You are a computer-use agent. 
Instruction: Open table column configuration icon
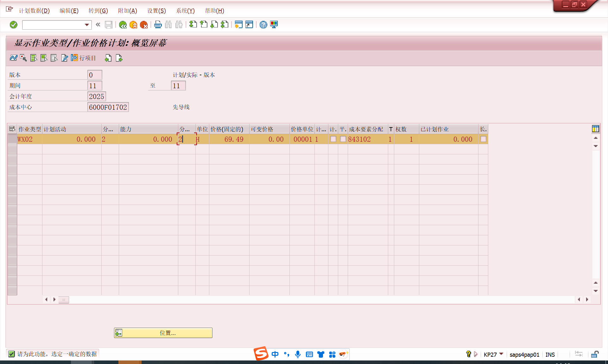pos(595,129)
